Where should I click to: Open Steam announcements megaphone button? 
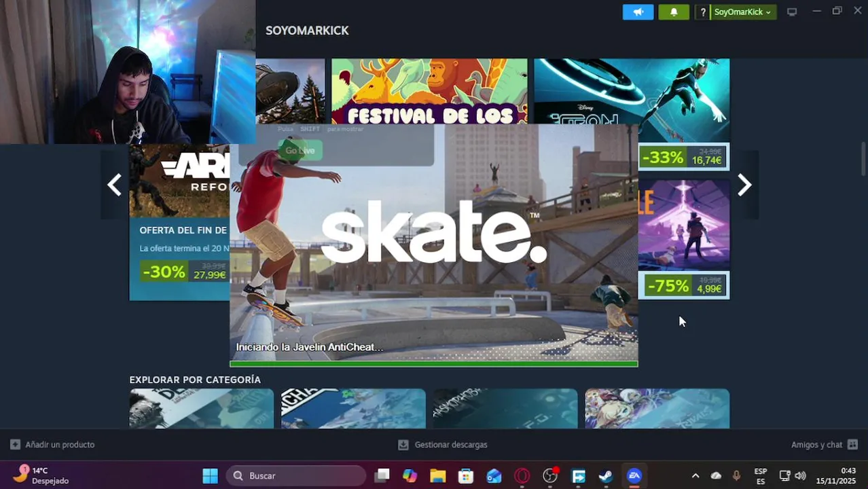coord(638,12)
